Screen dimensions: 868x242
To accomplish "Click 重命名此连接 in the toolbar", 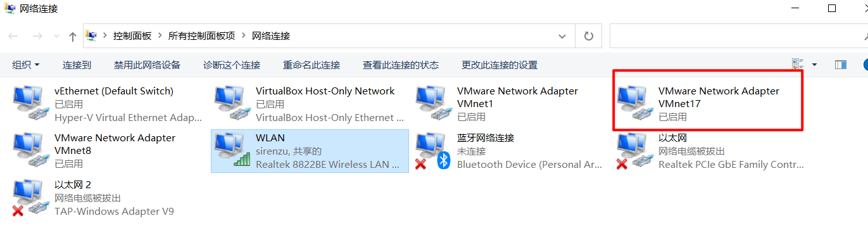I will pos(311,65).
